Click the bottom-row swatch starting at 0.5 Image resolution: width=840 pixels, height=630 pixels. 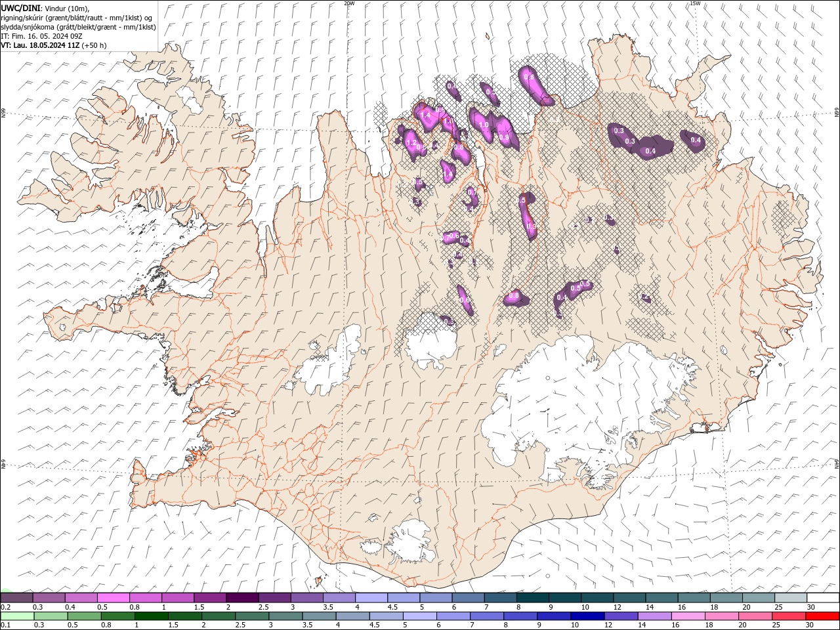(84, 616)
